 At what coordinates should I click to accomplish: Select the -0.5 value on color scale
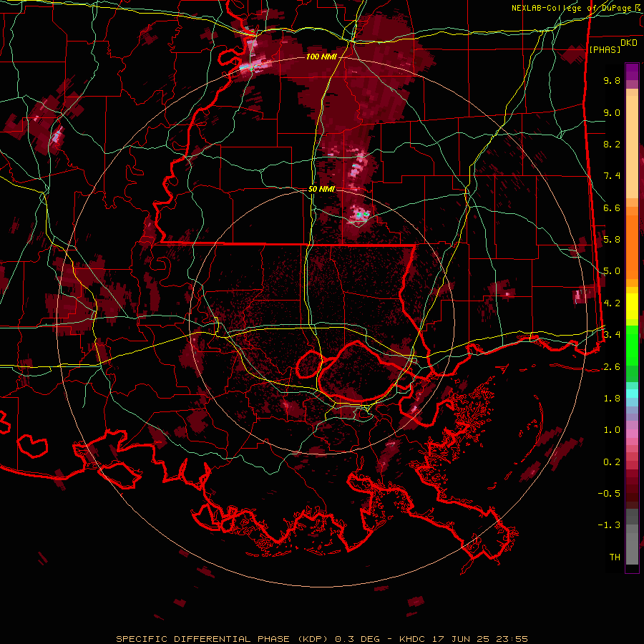click(609, 494)
